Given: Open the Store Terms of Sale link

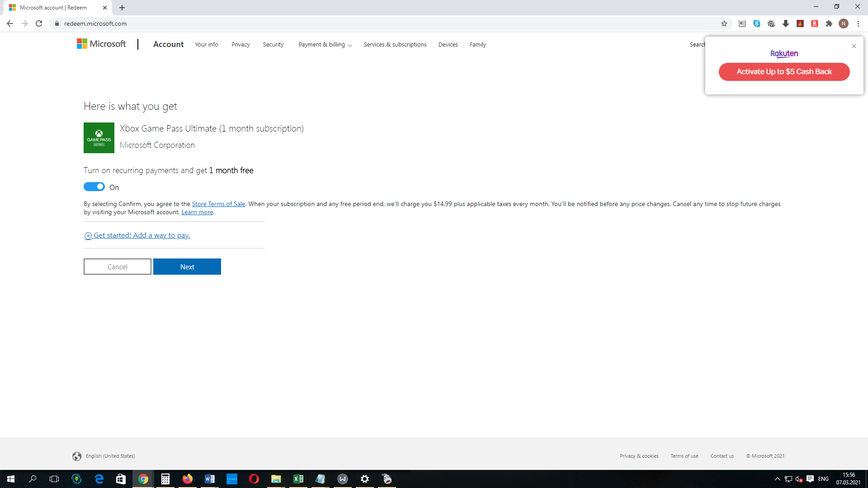Looking at the screenshot, I should click(218, 204).
